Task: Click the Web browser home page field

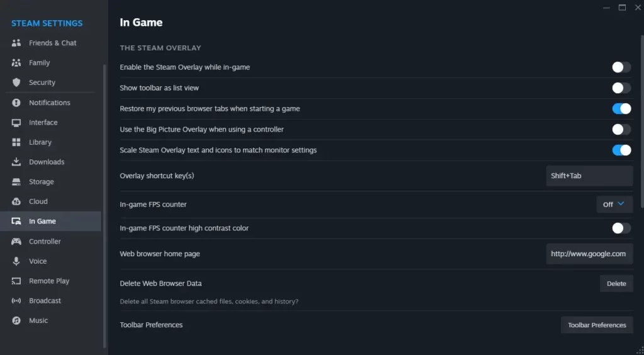Action: click(589, 254)
